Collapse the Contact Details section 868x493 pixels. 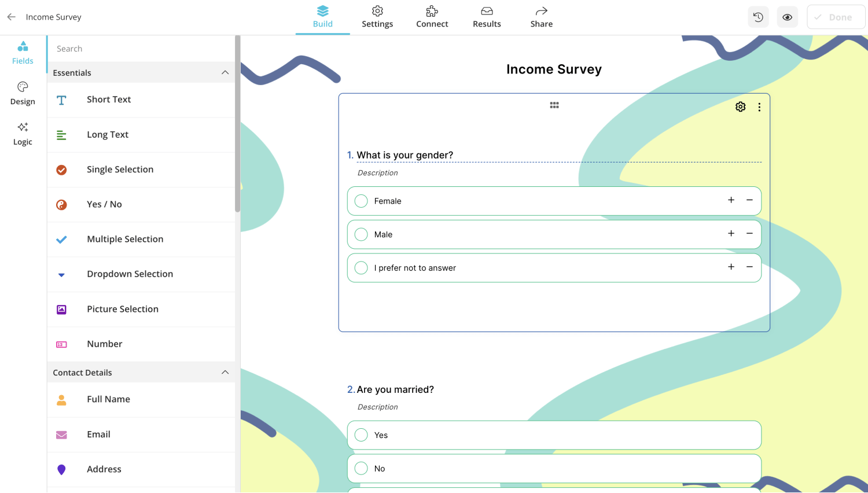point(225,372)
